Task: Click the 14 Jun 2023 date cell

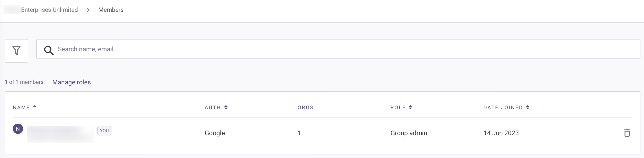Action: [501, 133]
